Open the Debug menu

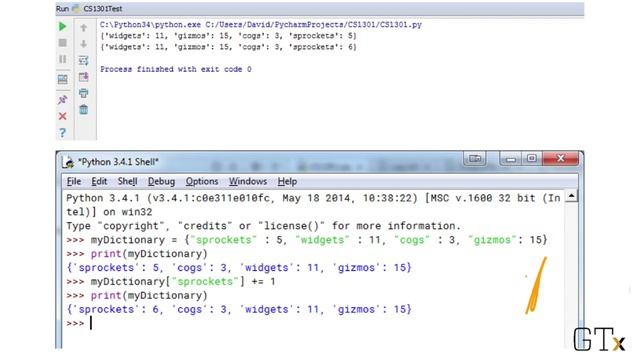click(x=161, y=181)
